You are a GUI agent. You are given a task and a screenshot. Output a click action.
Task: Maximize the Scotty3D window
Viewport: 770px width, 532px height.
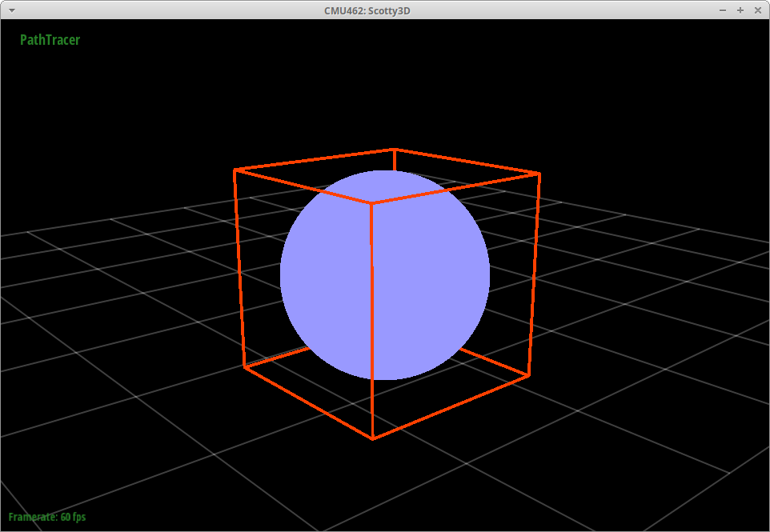click(740, 10)
